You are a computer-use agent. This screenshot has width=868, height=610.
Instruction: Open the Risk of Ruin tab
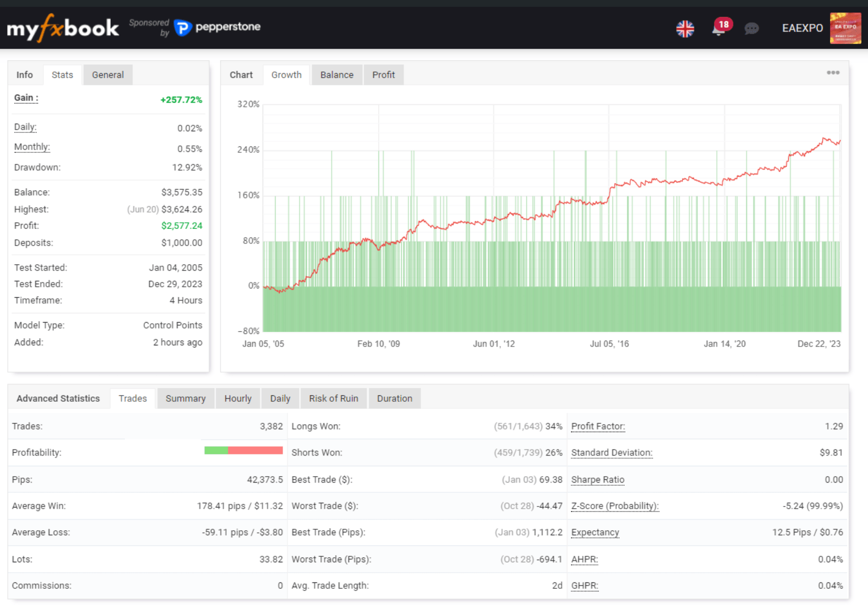(x=334, y=399)
